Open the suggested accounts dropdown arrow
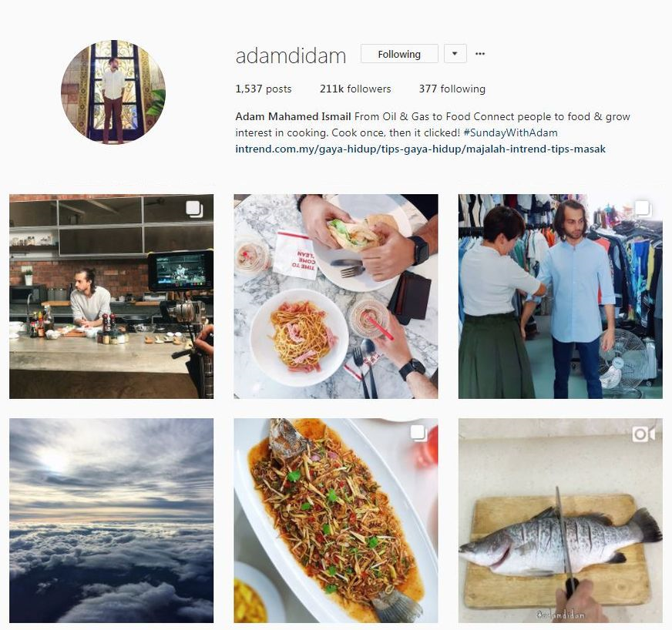Screen dimensions: 672x630 [x=455, y=54]
